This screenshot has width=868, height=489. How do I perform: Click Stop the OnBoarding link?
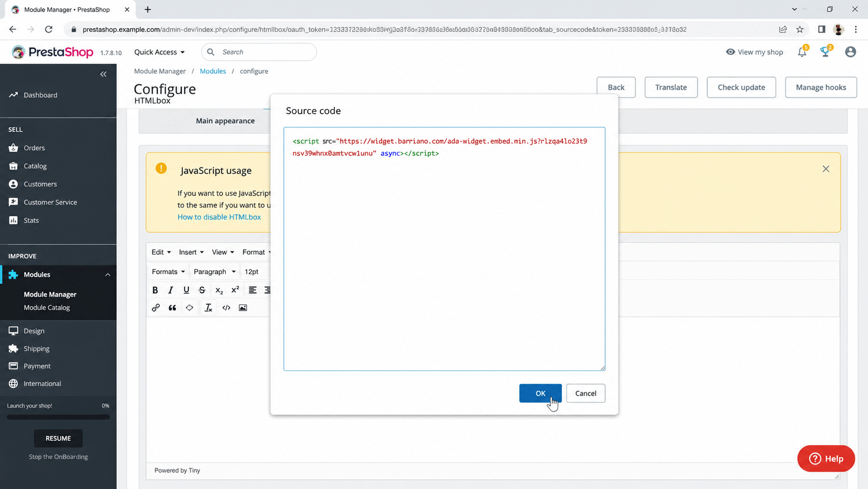[58, 457]
